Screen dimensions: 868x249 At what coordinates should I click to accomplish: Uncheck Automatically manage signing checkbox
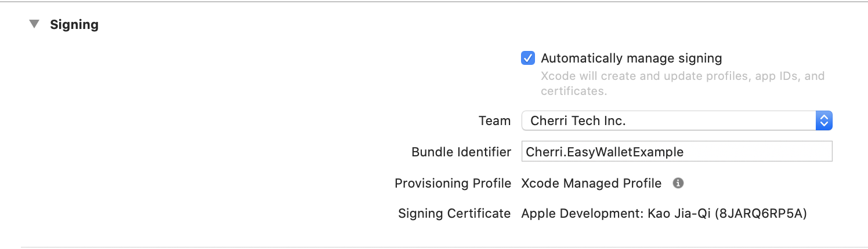[528, 58]
